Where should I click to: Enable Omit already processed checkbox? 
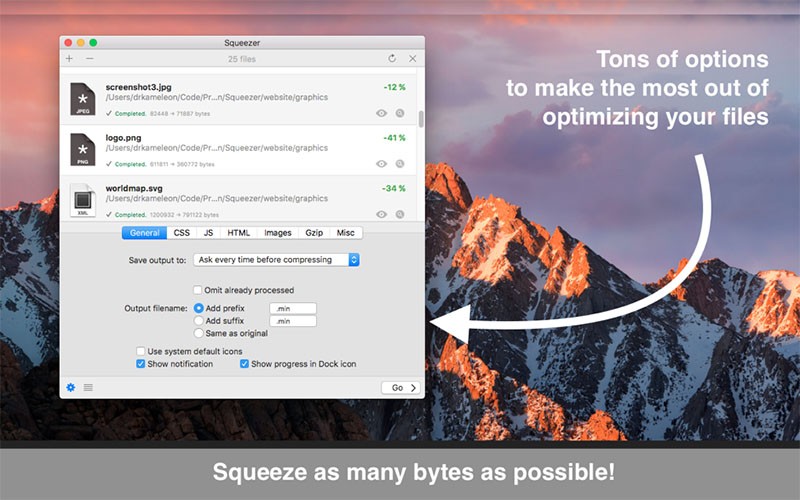[197, 290]
